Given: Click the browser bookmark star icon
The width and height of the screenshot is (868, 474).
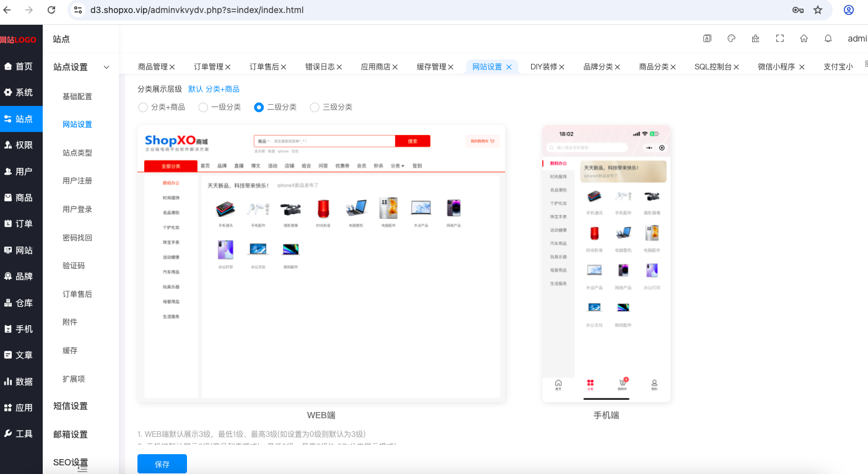Looking at the screenshot, I should pyautogui.click(x=818, y=10).
